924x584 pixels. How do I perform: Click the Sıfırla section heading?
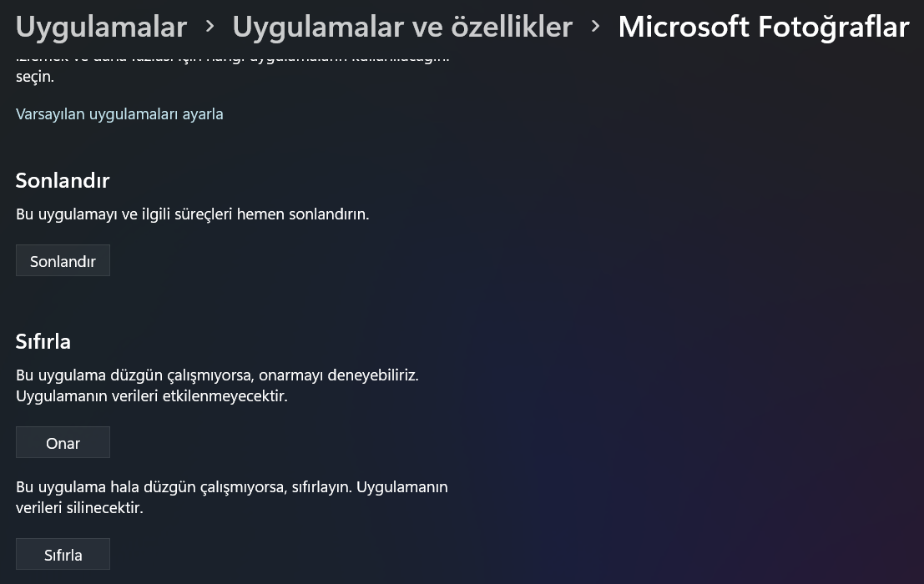[43, 341]
